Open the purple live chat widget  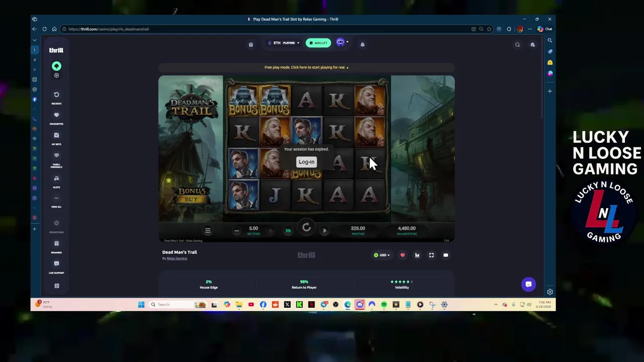528,284
